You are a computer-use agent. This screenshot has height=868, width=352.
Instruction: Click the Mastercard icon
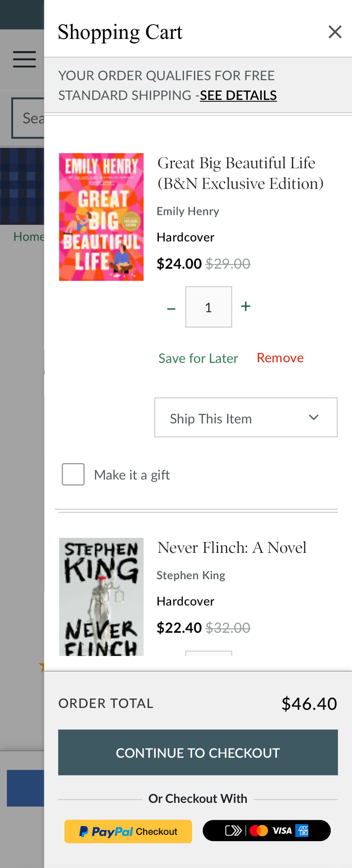[x=258, y=830]
